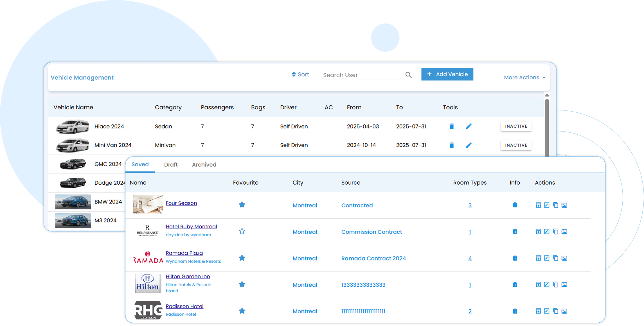This screenshot has width=644, height=326.
Task: Open the Sort options
Action: [300, 74]
